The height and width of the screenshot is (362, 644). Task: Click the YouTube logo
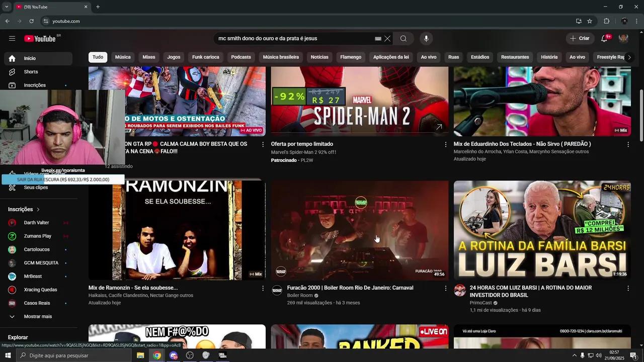(x=40, y=39)
